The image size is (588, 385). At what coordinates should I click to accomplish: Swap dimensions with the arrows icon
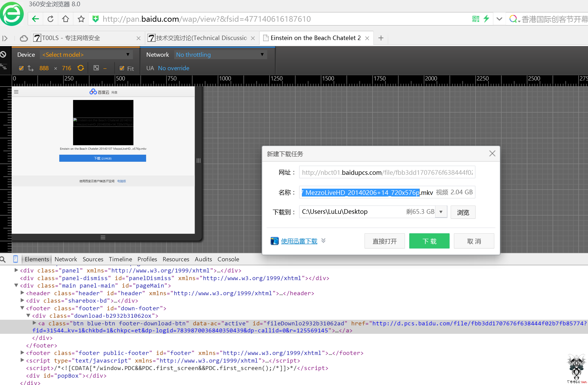(31, 68)
